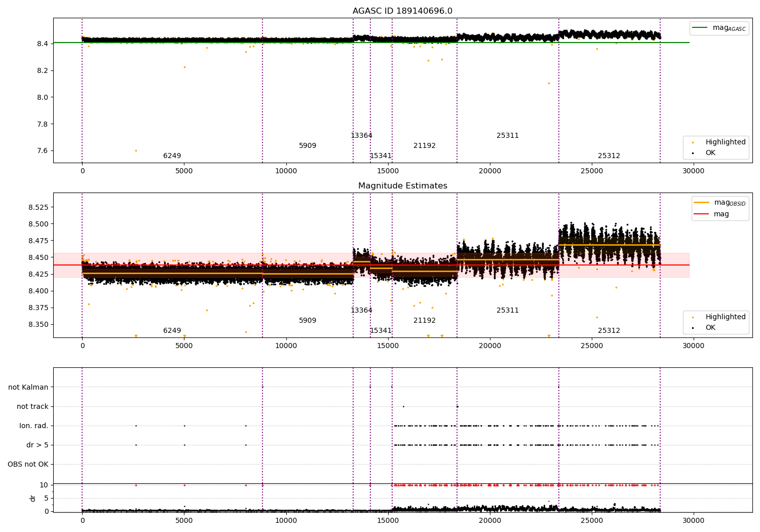Viewport: 760px width, 532px height.
Task: Click the rotated "dr" y-axis label
Action: click(x=33, y=498)
